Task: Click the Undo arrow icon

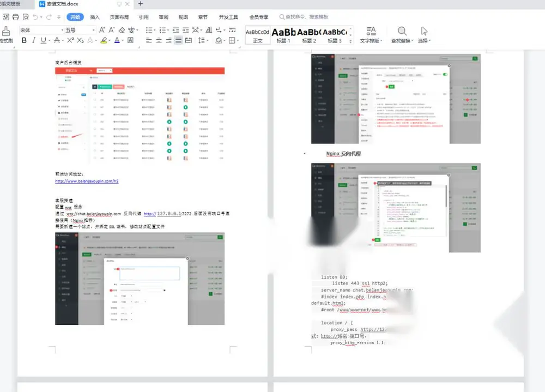Action: click(x=35, y=17)
